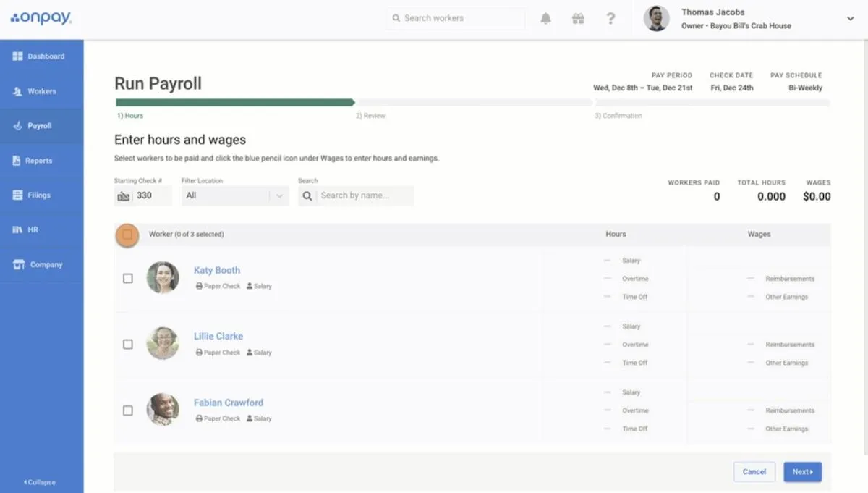Screen dimensions: 868x493
Task: Open HR in sidebar
Action: coord(42,229)
